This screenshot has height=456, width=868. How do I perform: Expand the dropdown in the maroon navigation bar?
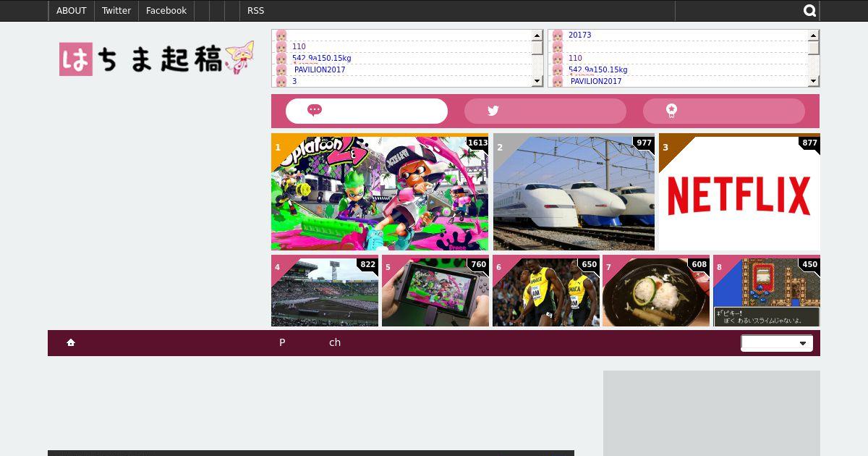[x=777, y=343]
